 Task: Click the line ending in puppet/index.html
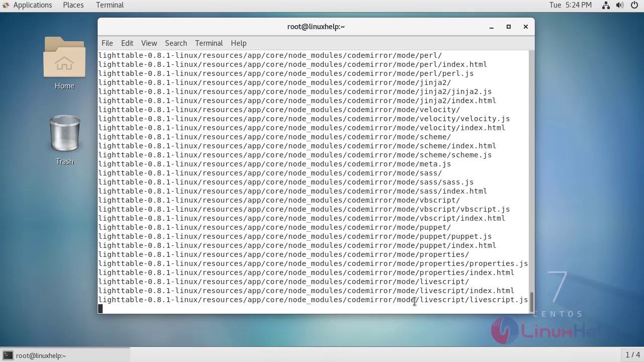point(297,245)
